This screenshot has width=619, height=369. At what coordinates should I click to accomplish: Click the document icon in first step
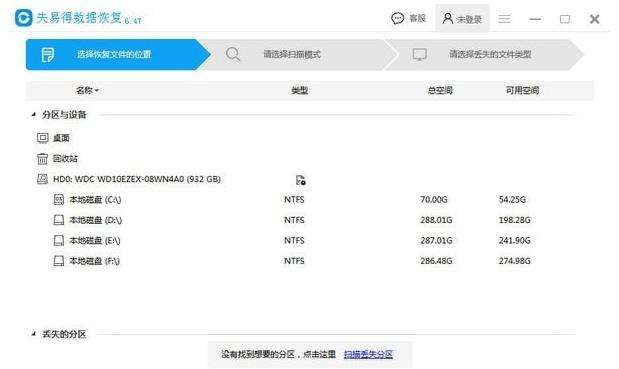(48, 55)
